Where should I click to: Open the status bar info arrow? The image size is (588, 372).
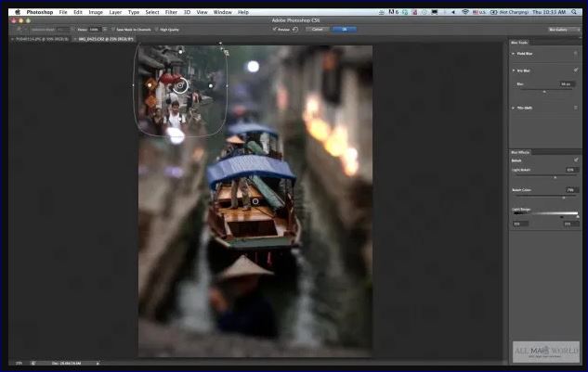coord(98,363)
